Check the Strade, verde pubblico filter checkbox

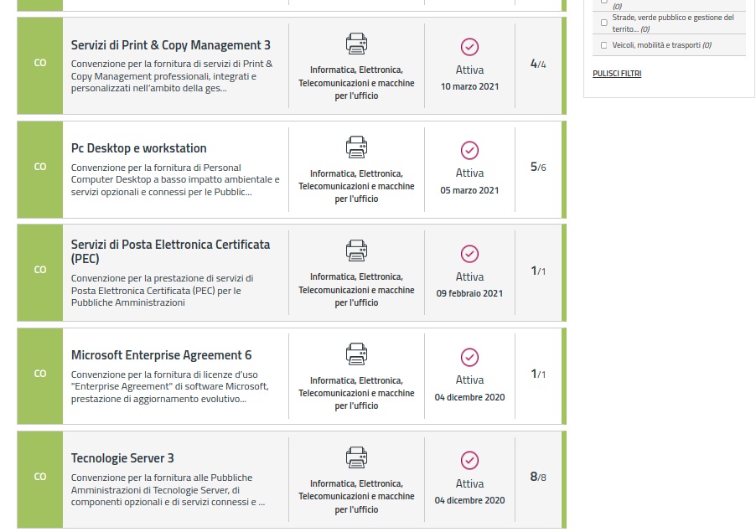pos(604,23)
